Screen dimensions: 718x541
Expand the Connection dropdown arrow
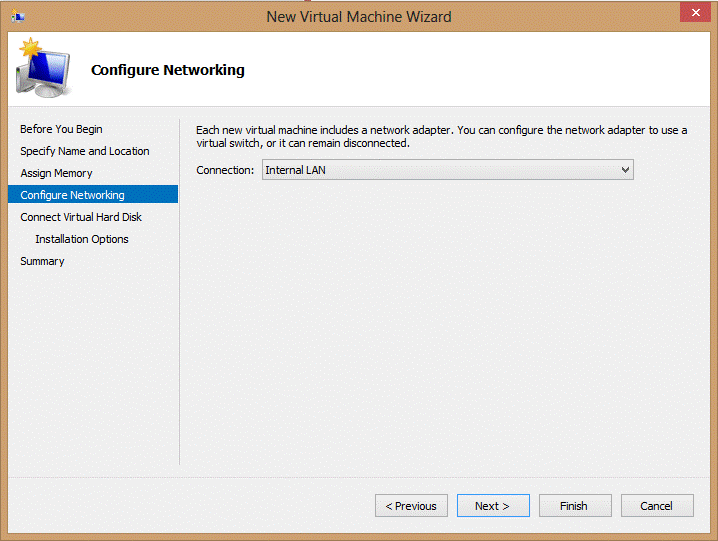pyautogui.click(x=625, y=170)
